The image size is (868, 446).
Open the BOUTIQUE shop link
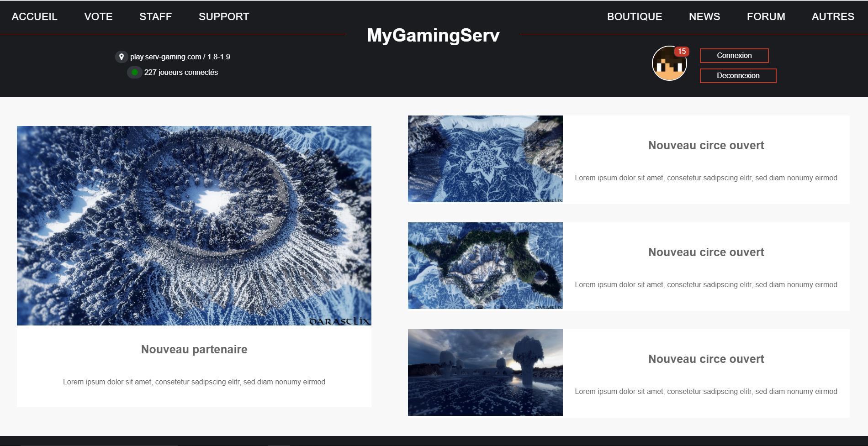(635, 16)
